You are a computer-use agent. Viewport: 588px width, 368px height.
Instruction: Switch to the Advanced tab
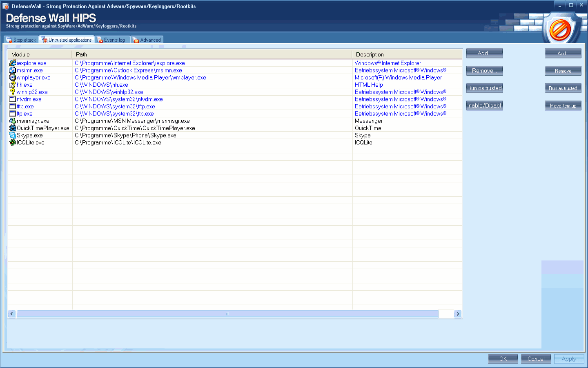click(147, 40)
